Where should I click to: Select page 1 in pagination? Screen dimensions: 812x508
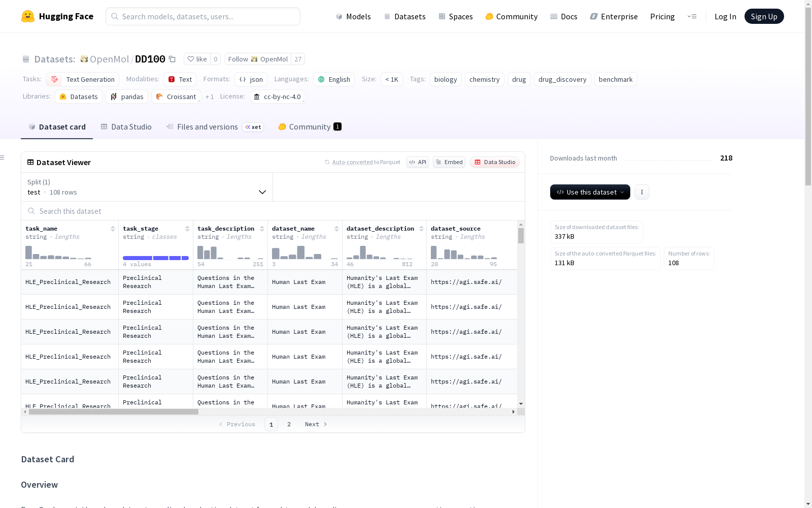(x=271, y=424)
